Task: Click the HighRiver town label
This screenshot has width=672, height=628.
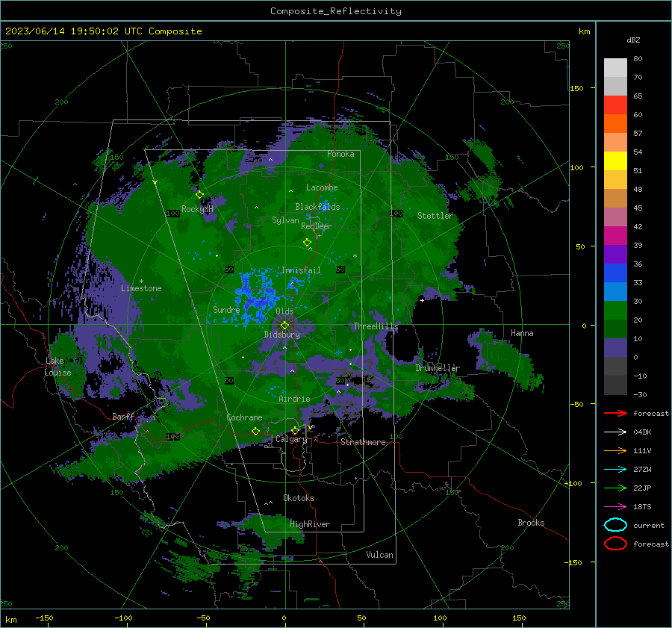Action: coord(310,524)
